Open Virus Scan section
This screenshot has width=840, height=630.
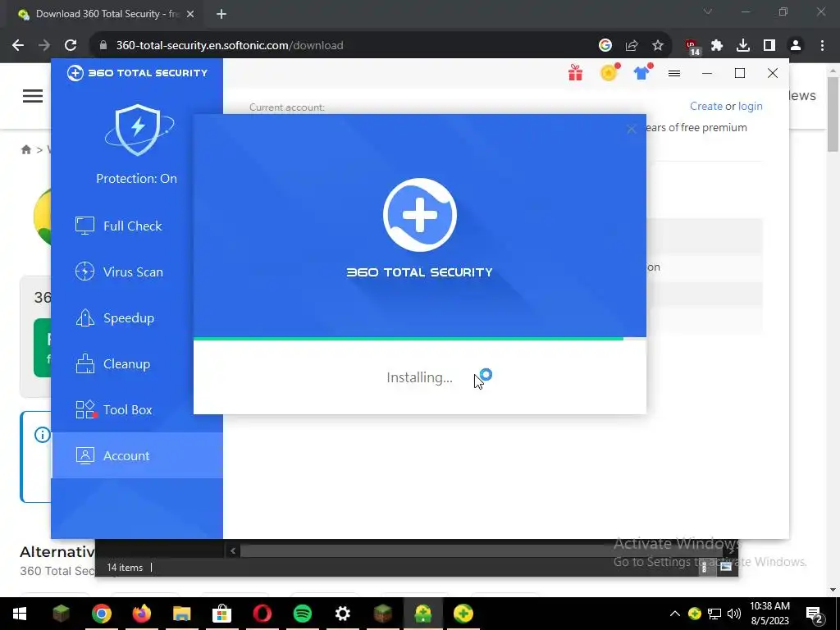137,272
